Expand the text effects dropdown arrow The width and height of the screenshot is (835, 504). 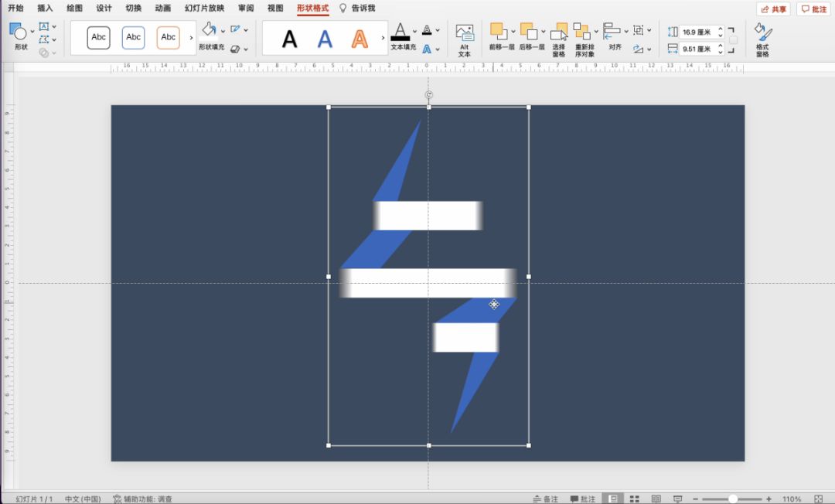[x=438, y=49]
